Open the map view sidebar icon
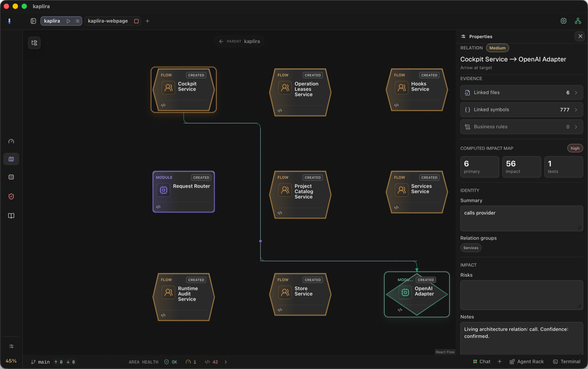The image size is (588, 369). pyautogui.click(x=11, y=159)
